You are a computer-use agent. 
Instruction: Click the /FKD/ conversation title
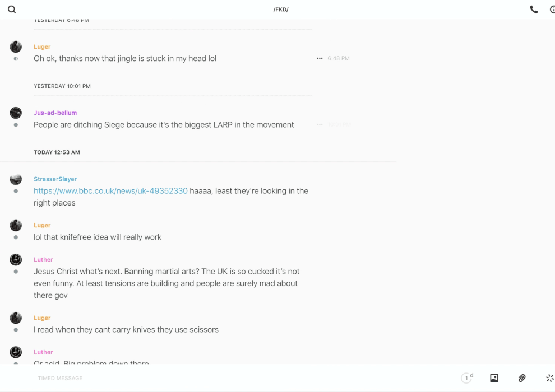(281, 10)
